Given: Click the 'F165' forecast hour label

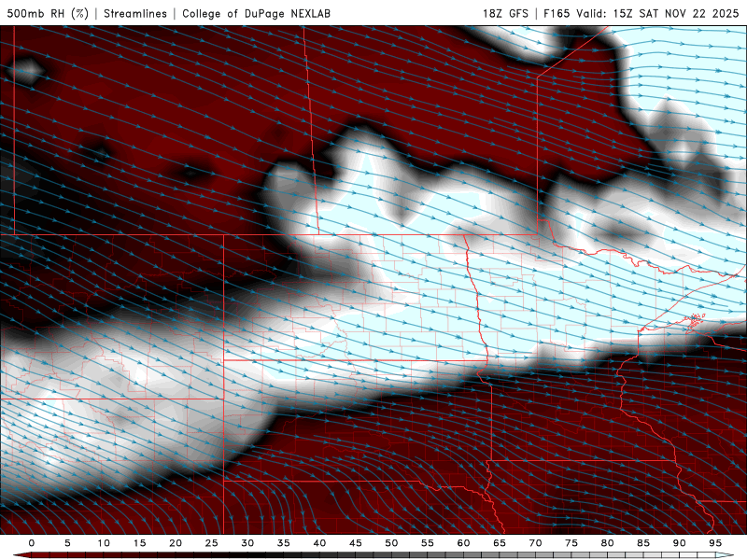Looking at the screenshot, I should pyautogui.click(x=557, y=13).
